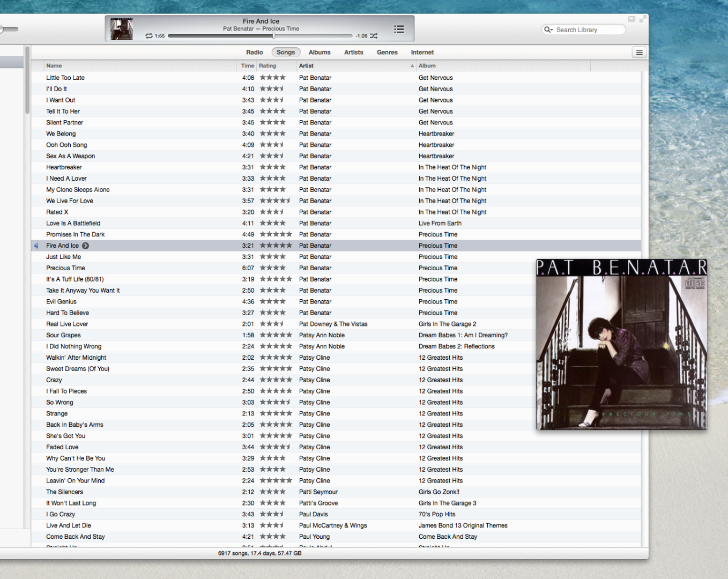This screenshot has height=579, width=728.
Task: Switch to the Artists tab
Action: (x=354, y=53)
